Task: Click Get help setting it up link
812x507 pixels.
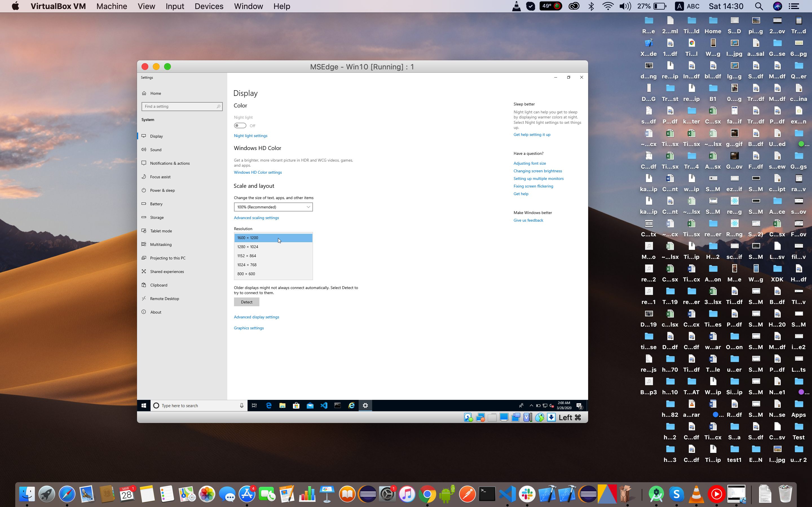Action: [x=532, y=135]
